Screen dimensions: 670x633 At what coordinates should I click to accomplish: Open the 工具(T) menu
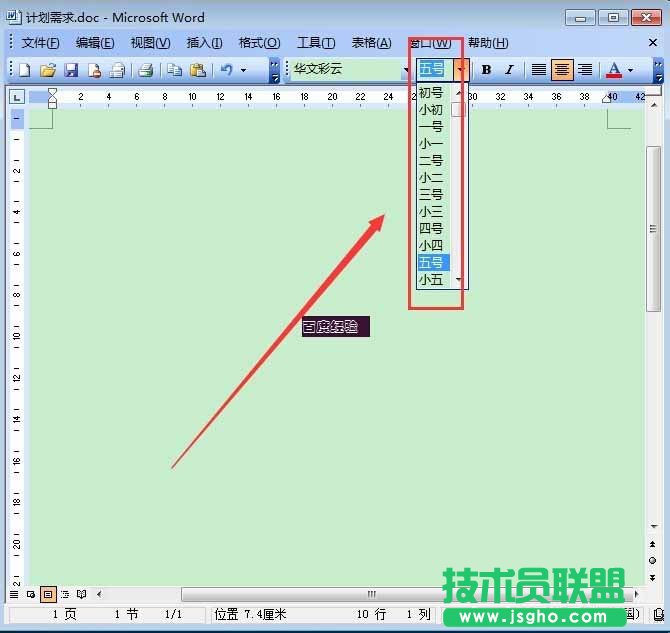pyautogui.click(x=316, y=43)
